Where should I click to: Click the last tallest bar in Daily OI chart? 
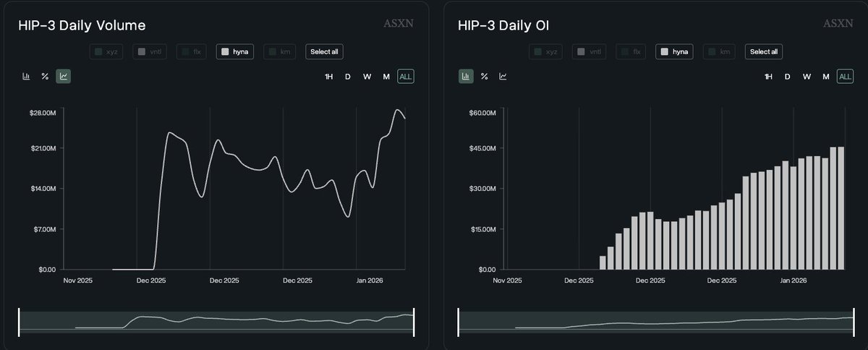pos(841,208)
